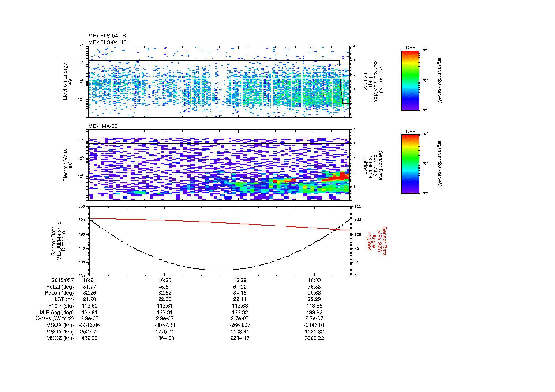Viewport: 555px width, 392px height.
Task: Click the PdLat value 46.61
Action: pos(165,287)
